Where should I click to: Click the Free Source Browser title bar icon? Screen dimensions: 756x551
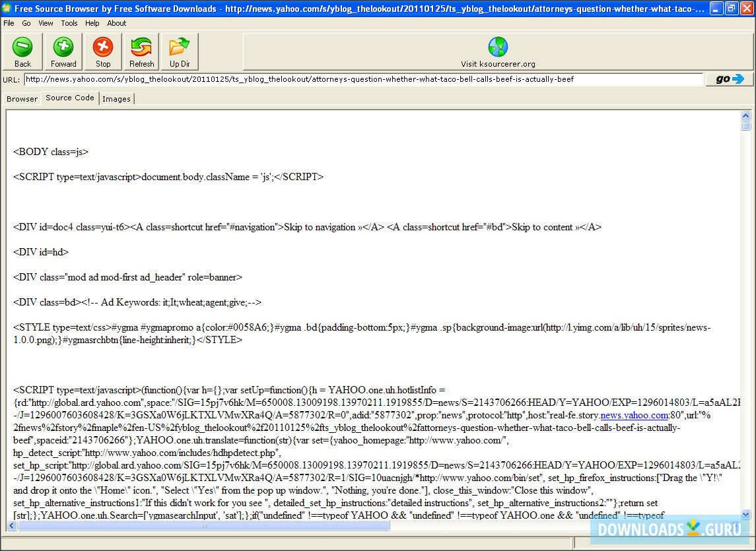point(7,8)
